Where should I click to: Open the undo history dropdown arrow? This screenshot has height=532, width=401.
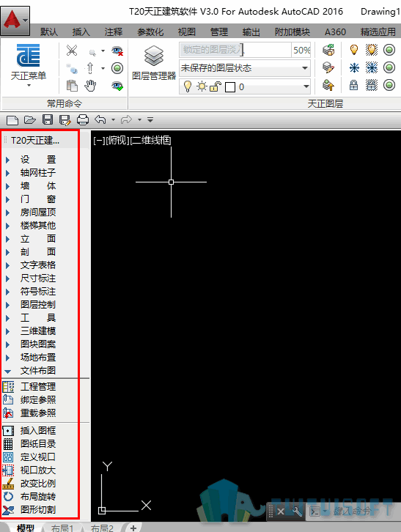(x=113, y=119)
